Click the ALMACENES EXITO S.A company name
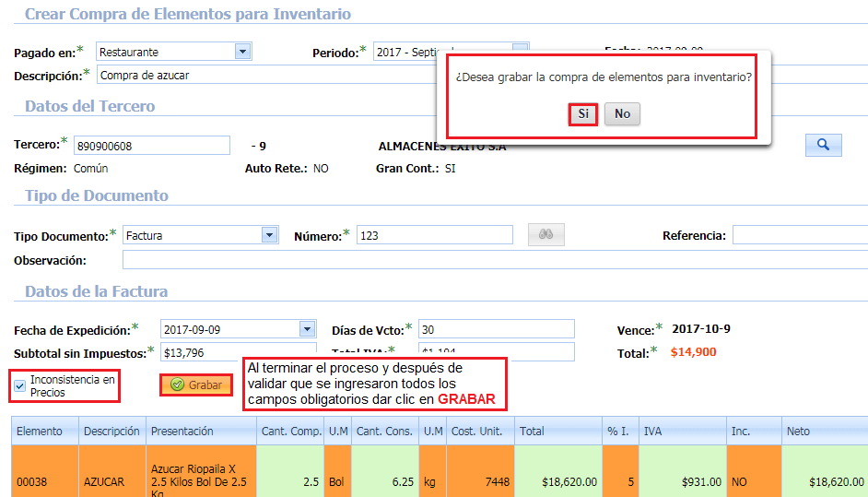868x497 pixels. tap(442, 147)
